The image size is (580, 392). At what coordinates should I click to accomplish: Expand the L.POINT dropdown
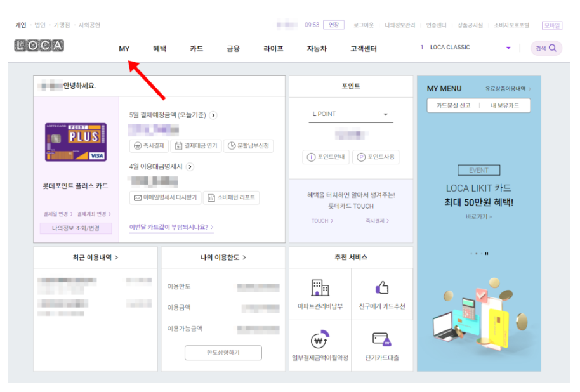tap(351, 114)
